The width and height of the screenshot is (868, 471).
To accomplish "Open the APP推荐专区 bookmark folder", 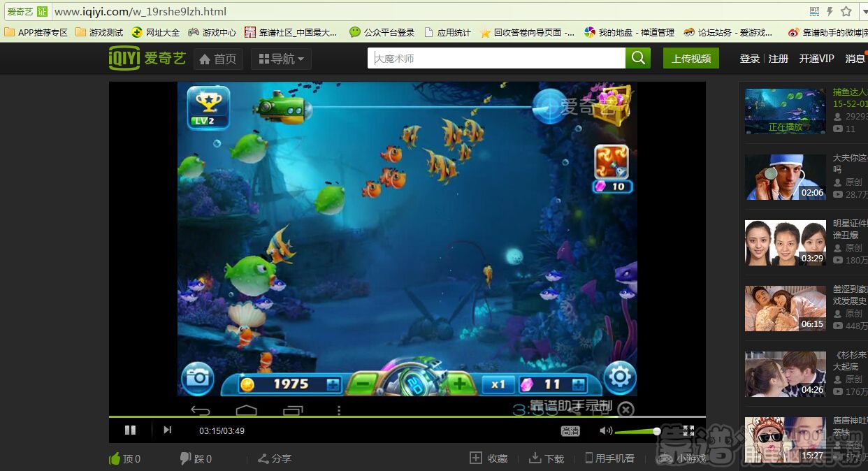I will [36, 32].
